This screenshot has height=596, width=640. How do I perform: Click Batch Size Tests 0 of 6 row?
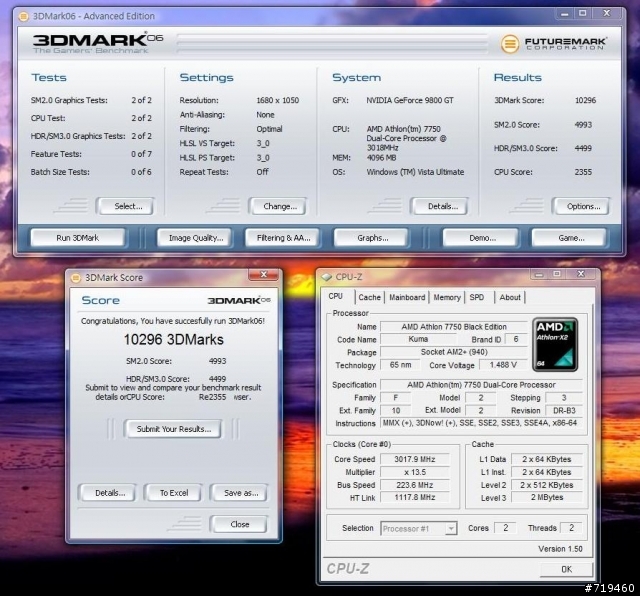click(x=91, y=172)
